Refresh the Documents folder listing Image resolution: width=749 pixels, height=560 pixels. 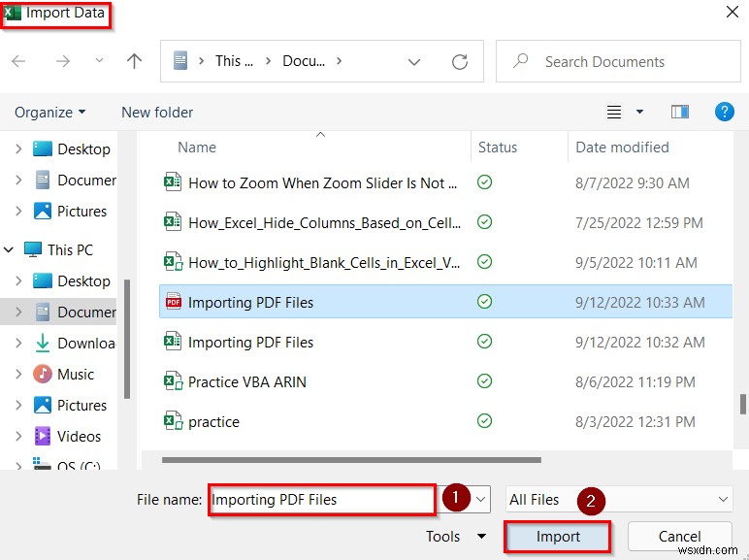point(460,62)
